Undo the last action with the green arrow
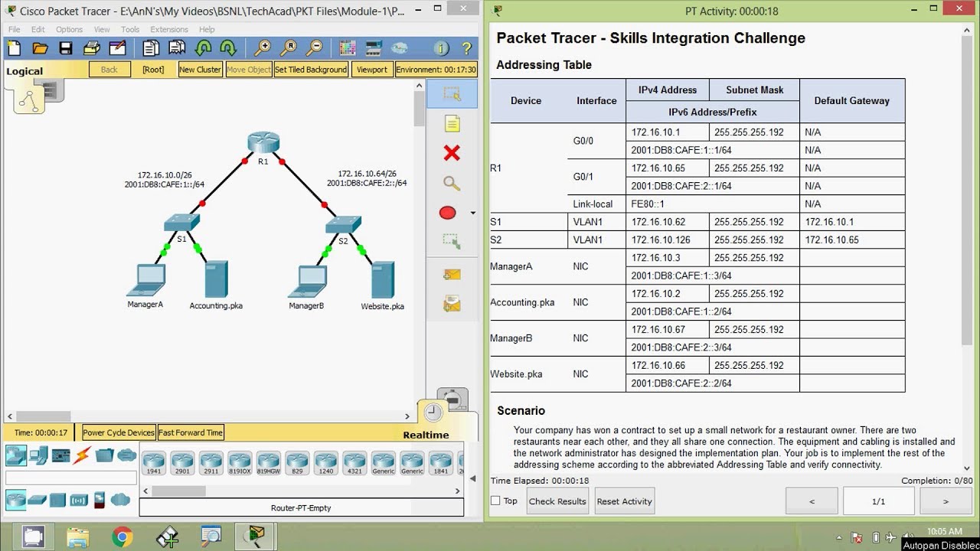Image resolution: width=980 pixels, height=551 pixels. point(203,48)
